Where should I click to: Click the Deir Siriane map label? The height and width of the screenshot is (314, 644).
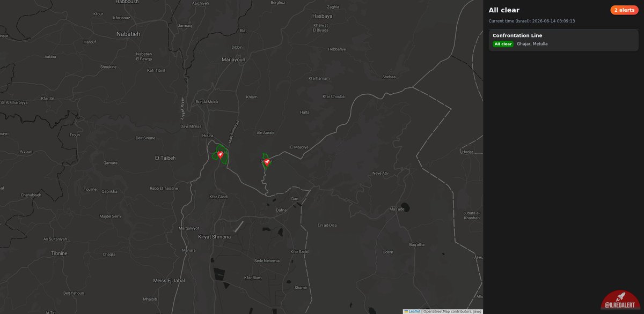pyautogui.click(x=145, y=138)
